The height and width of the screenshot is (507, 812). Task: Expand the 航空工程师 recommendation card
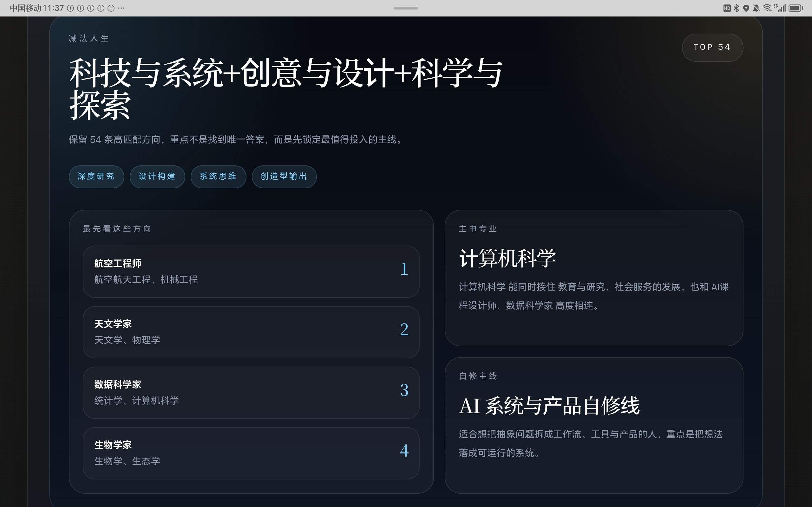(x=251, y=272)
